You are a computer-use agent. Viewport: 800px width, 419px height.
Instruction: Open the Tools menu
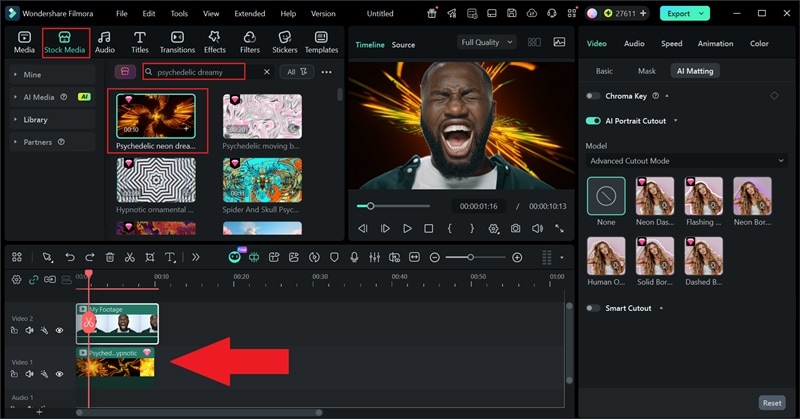click(x=178, y=14)
